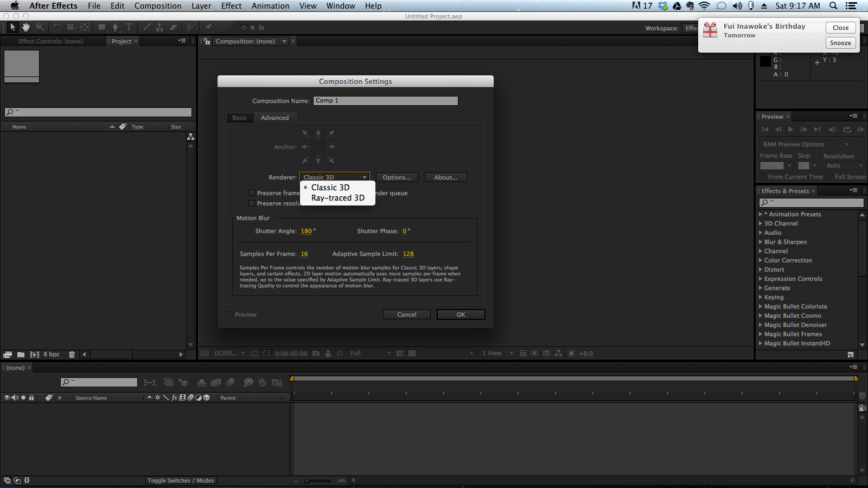Check the Preview checkbox in Composition Settings
Screen dimensions: 868x488
click(x=229, y=314)
